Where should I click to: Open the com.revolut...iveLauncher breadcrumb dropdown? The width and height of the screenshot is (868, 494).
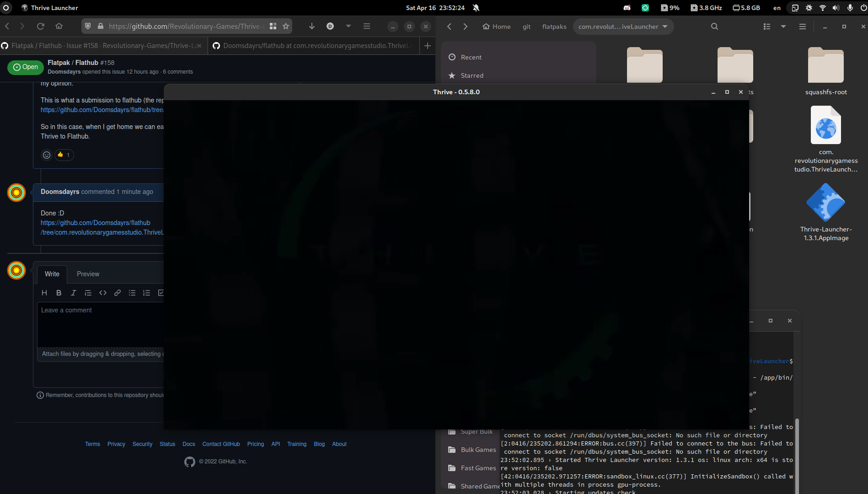[623, 27]
